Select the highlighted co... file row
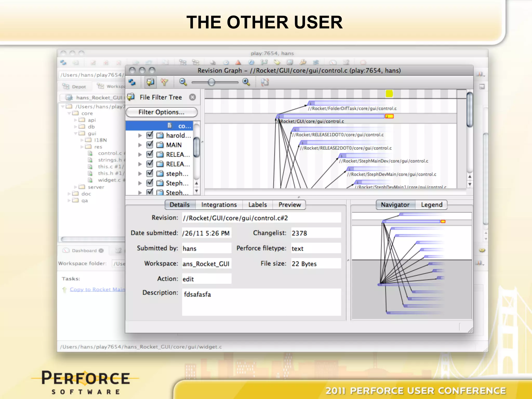 click(159, 126)
